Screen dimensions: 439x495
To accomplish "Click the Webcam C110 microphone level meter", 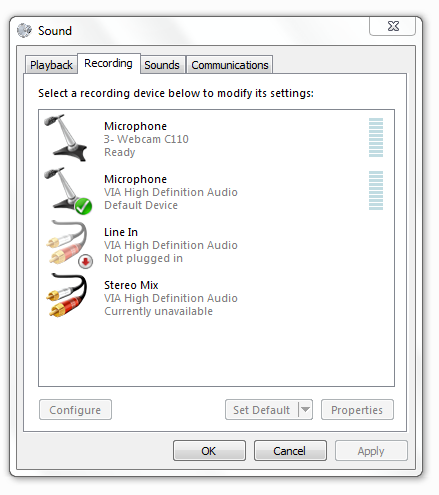I will pyautogui.click(x=376, y=137).
